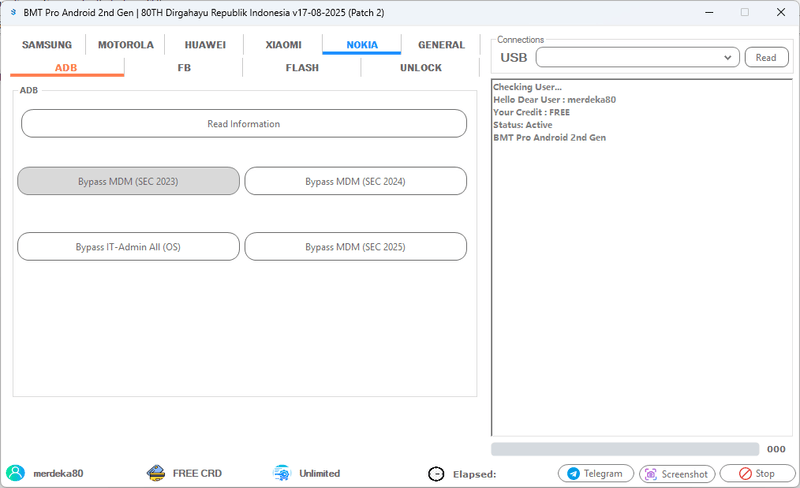Switch to the HUAWEI tab

[205, 45]
